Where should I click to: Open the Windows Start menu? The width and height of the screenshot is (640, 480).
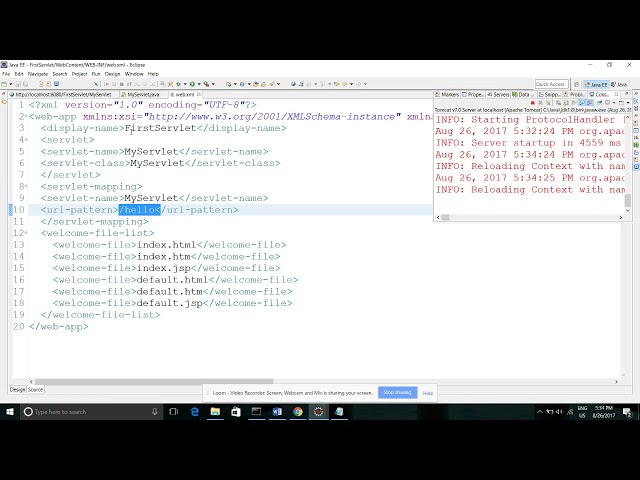[x=10, y=412]
